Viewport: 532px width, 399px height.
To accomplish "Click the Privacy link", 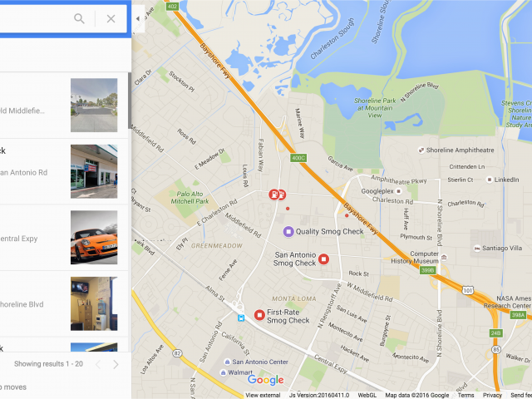I will (492, 396).
